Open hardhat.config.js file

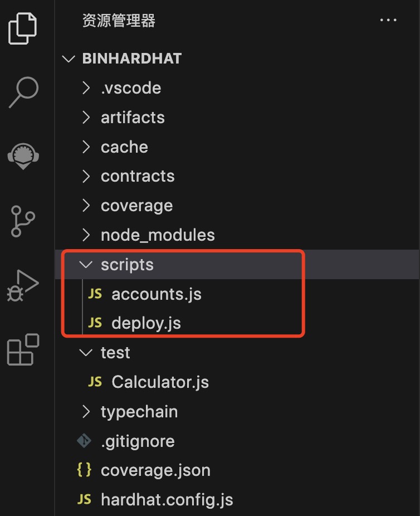pos(167,500)
